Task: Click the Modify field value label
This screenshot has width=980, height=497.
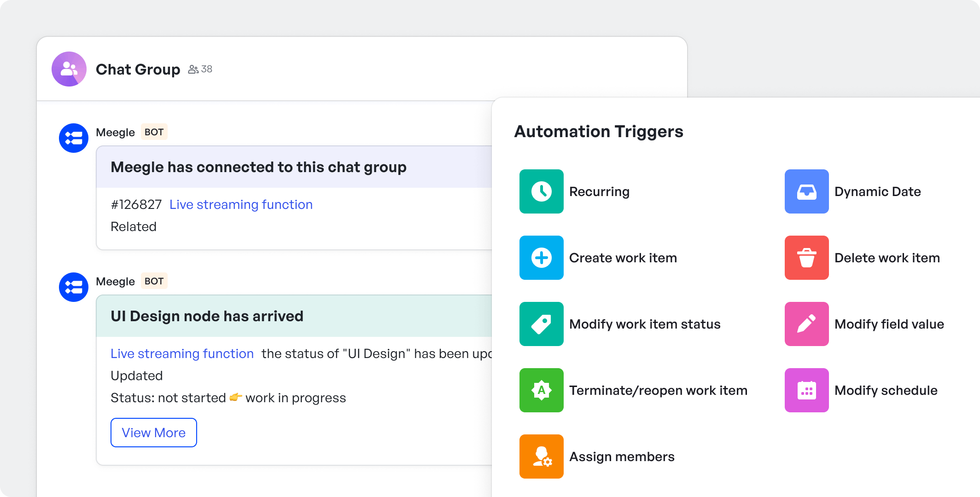Action: (x=889, y=324)
